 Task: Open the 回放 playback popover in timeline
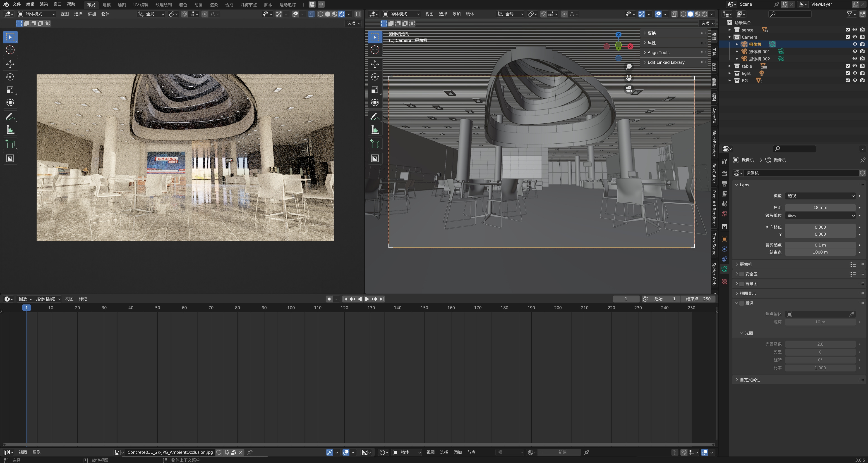(25, 299)
